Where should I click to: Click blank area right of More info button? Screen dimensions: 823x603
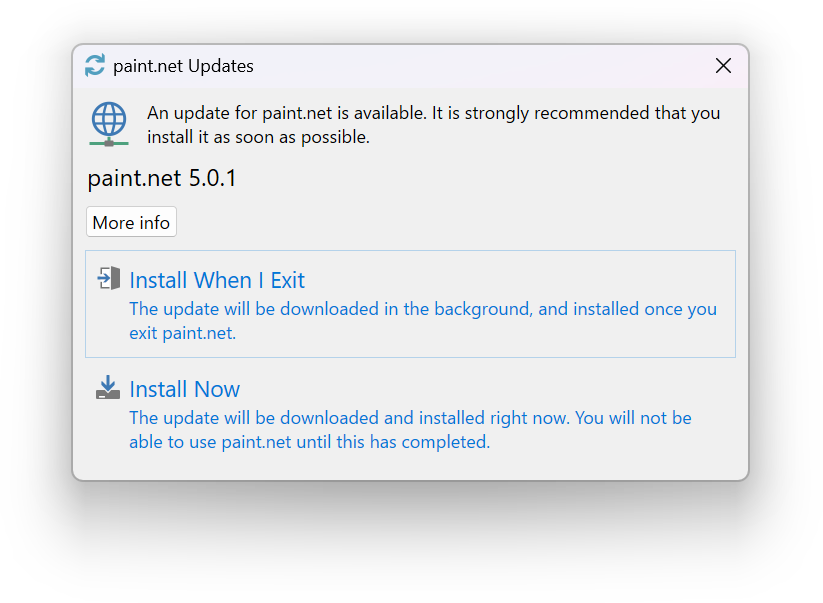tap(450, 222)
